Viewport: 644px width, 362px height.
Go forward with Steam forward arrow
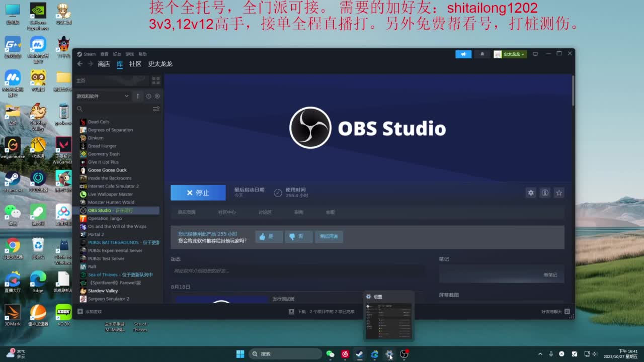coord(91,64)
